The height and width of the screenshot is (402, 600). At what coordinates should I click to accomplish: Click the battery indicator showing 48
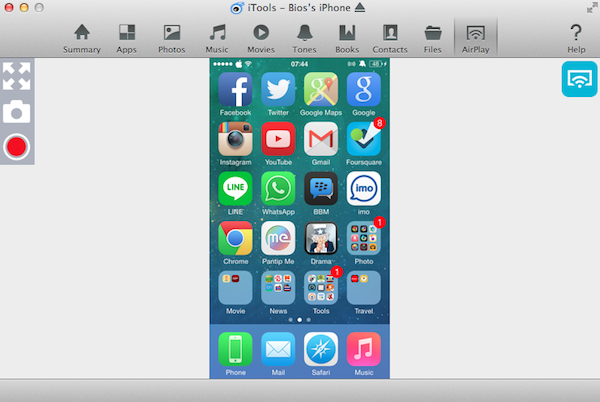(376, 64)
